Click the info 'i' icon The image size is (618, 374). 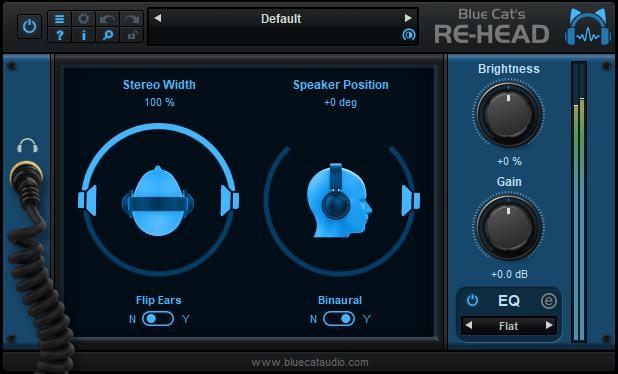pyautogui.click(x=84, y=35)
